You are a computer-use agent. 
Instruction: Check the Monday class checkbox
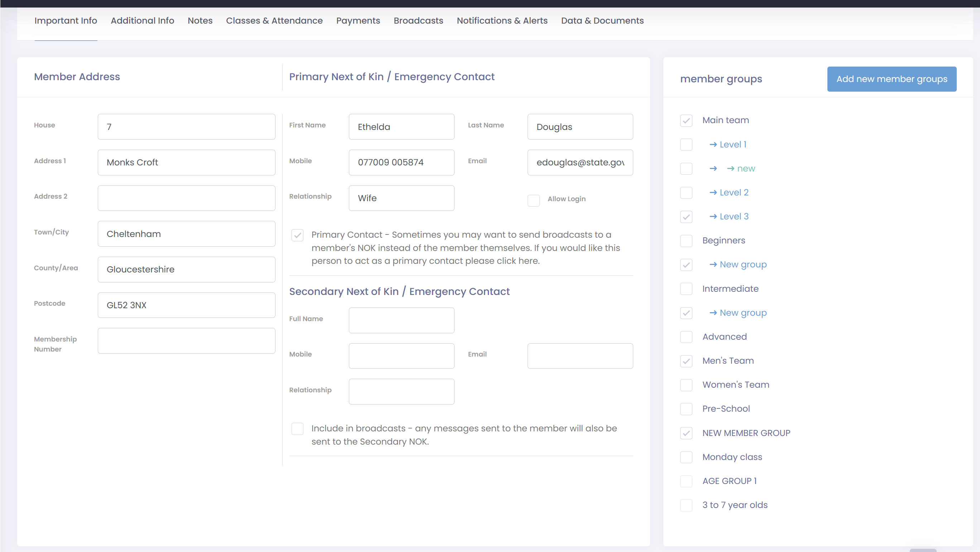coord(686,457)
